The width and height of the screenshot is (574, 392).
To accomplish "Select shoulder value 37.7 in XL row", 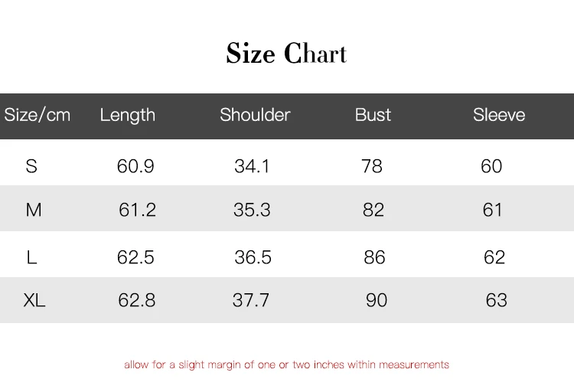I will pos(251,301).
